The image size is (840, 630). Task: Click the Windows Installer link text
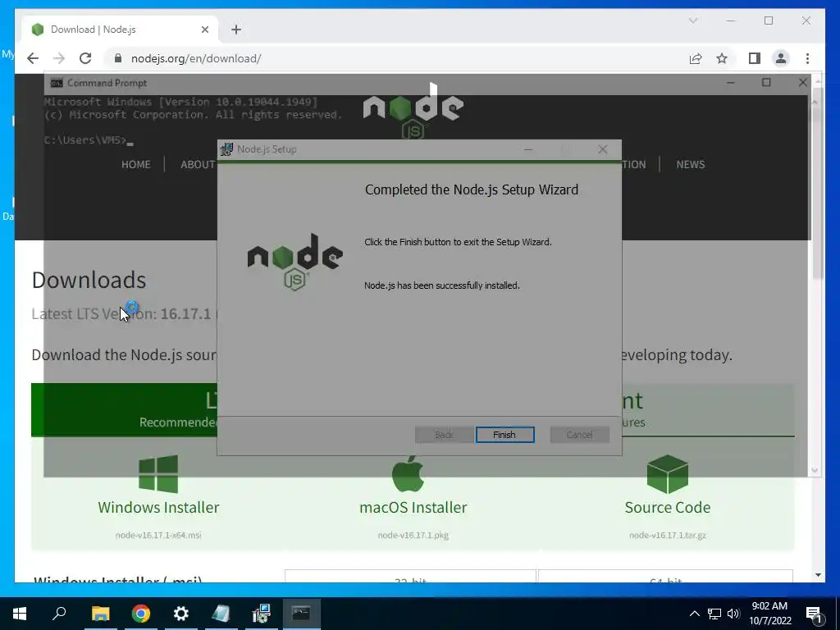pos(158,507)
